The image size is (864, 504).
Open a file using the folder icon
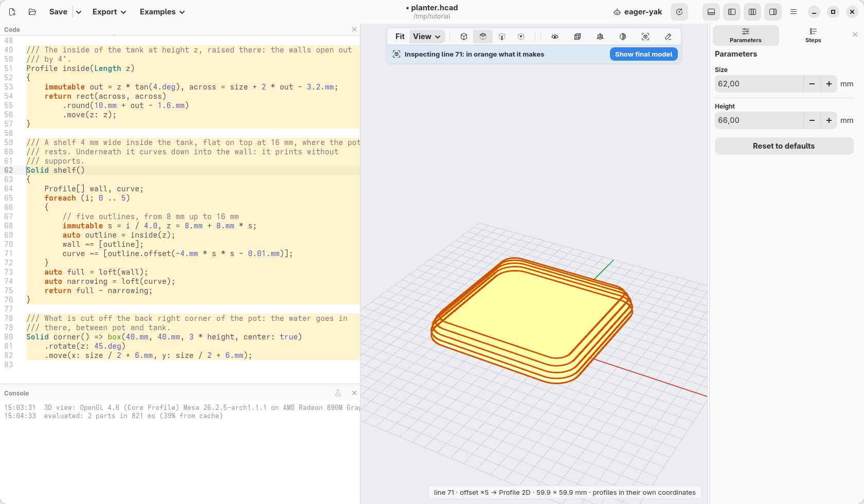(x=32, y=12)
